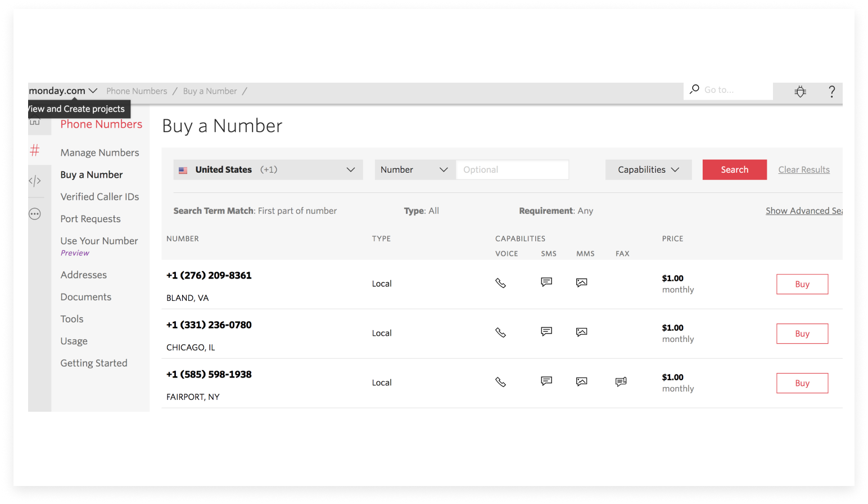Click inside the Optional number search field
The height and width of the screenshot is (504, 868).
(x=512, y=169)
